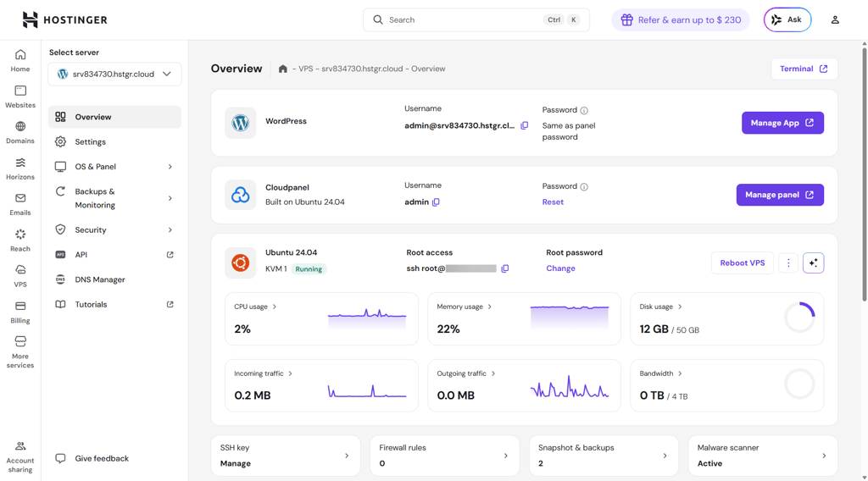Click the CPU usage chart
Viewport: 868px width, 481px height.
[367, 318]
